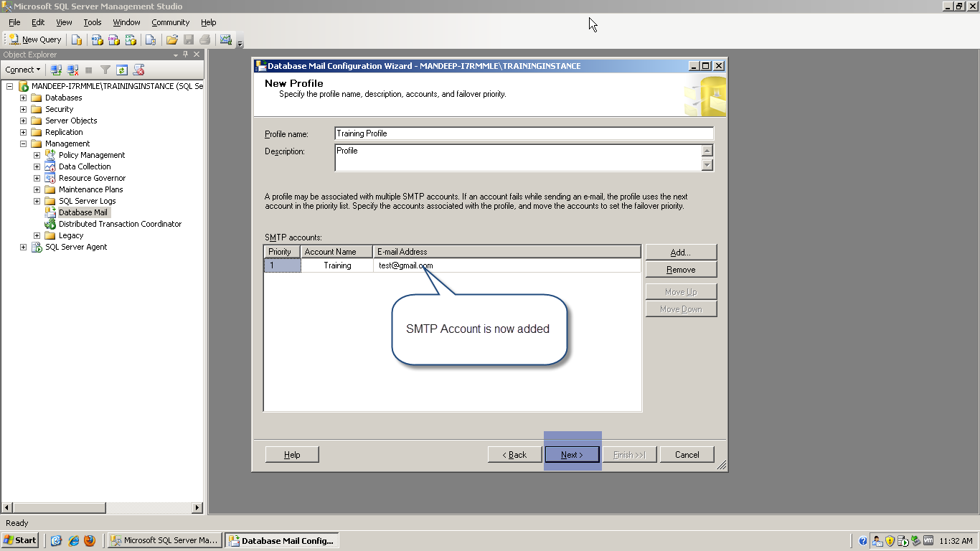Open the Help menu
Viewport: 980px width, 551px height.
209,22
